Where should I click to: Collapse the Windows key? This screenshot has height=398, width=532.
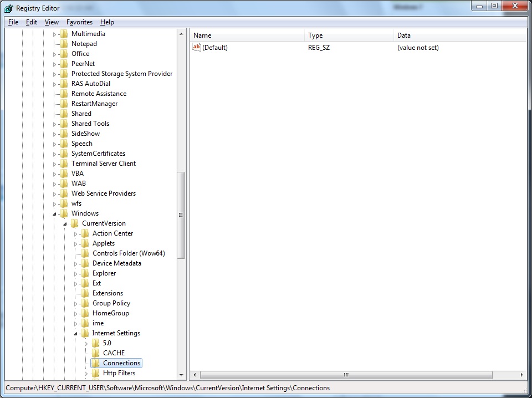(54, 214)
